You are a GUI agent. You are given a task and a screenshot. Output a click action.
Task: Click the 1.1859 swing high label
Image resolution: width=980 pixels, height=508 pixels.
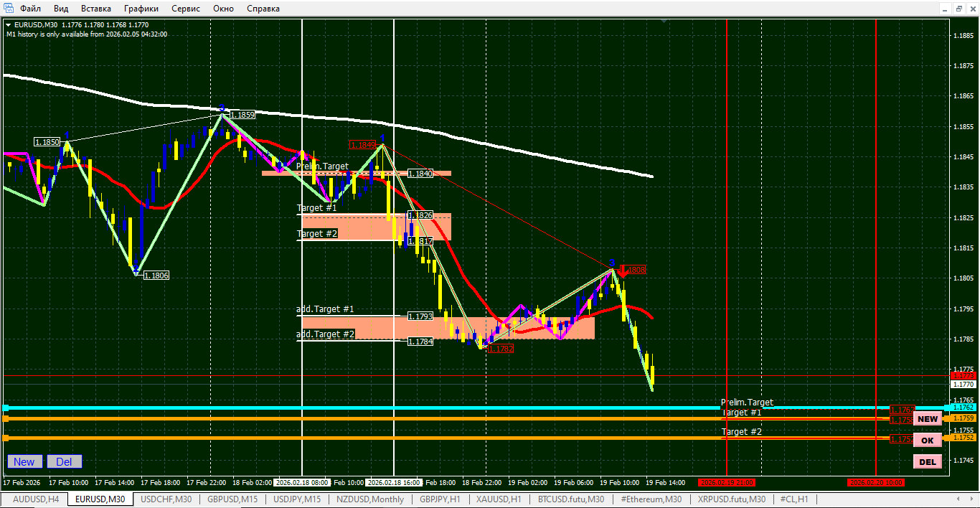pyautogui.click(x=242, y=115)
